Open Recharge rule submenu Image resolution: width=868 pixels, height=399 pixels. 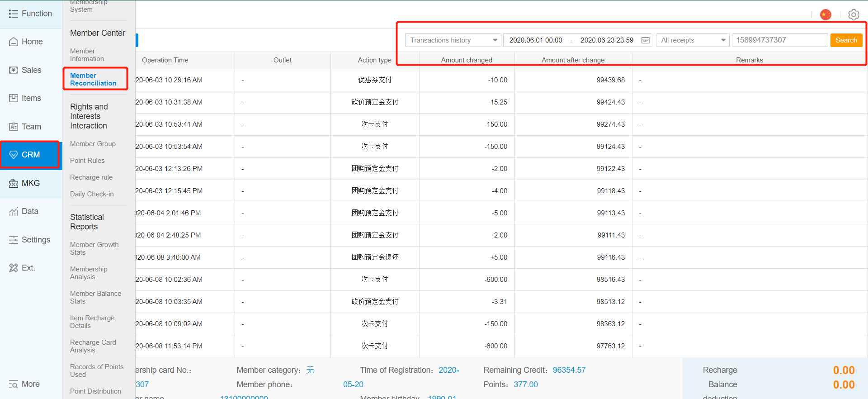[x=91, y=177]
